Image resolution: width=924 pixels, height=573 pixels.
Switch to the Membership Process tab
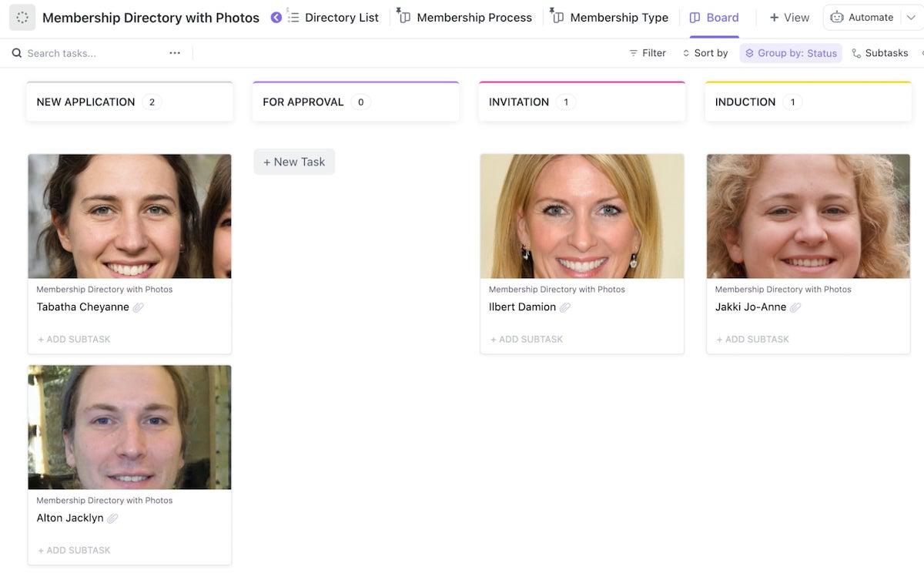pos(466,18)
